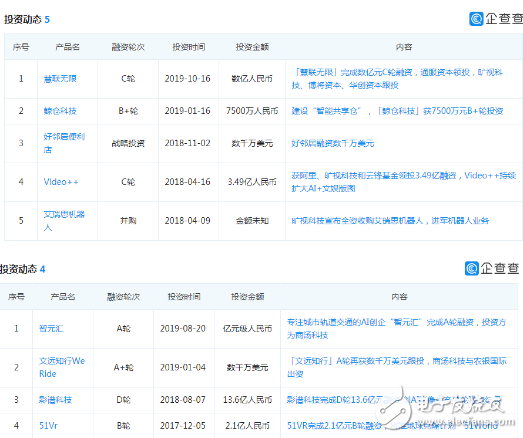Open the 51Vr product link

[49, 426]
